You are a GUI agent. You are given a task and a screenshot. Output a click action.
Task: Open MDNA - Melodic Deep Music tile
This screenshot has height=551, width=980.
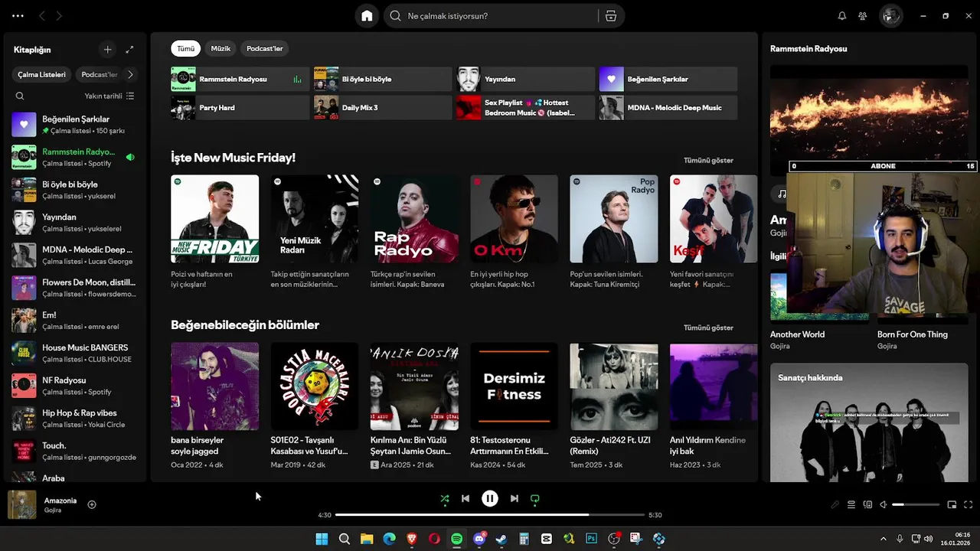668,107
